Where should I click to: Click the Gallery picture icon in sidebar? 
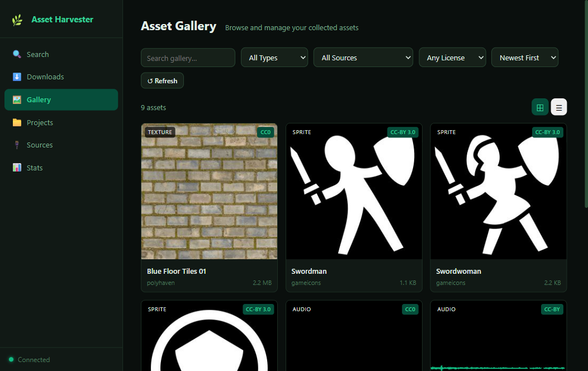click(17, 99)
